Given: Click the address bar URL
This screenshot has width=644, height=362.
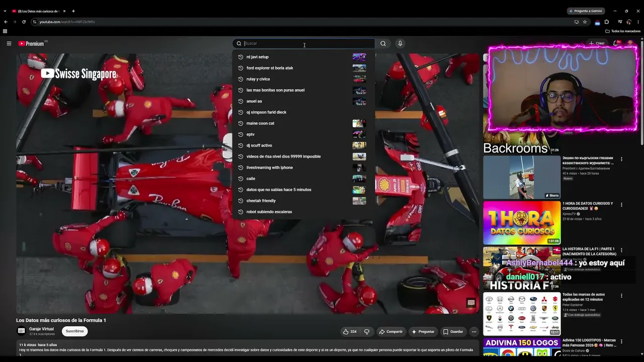Looking at the screenshot, I should [67, 22].
